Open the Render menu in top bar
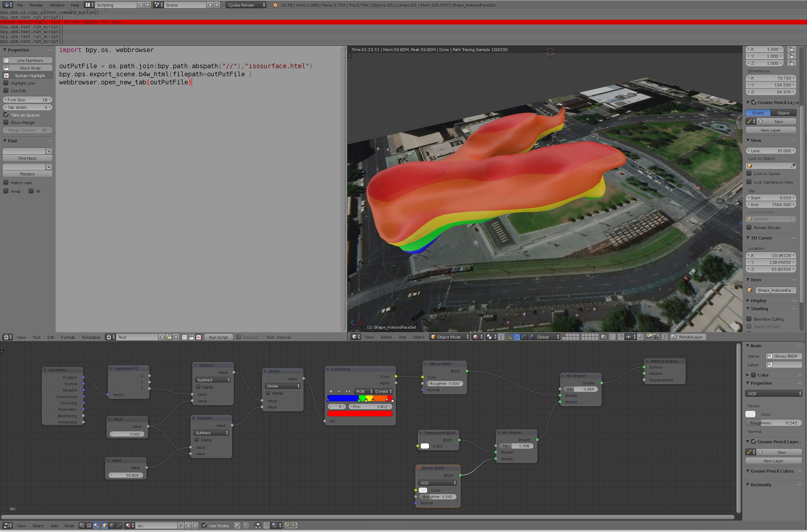 coord(36,5)
